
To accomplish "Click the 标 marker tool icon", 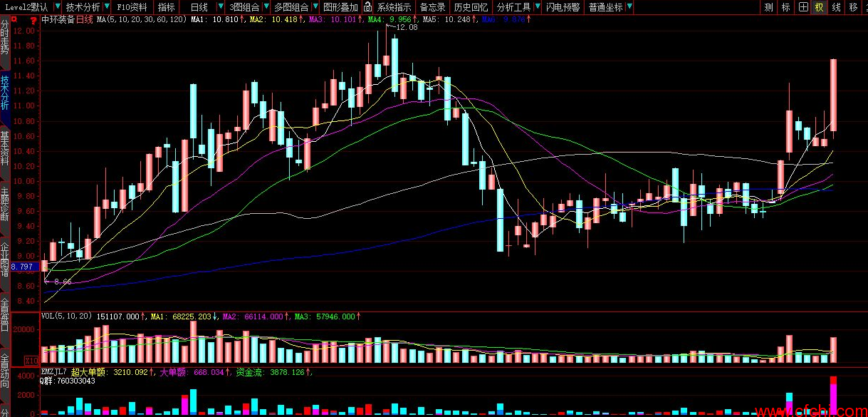I will 785,7.
